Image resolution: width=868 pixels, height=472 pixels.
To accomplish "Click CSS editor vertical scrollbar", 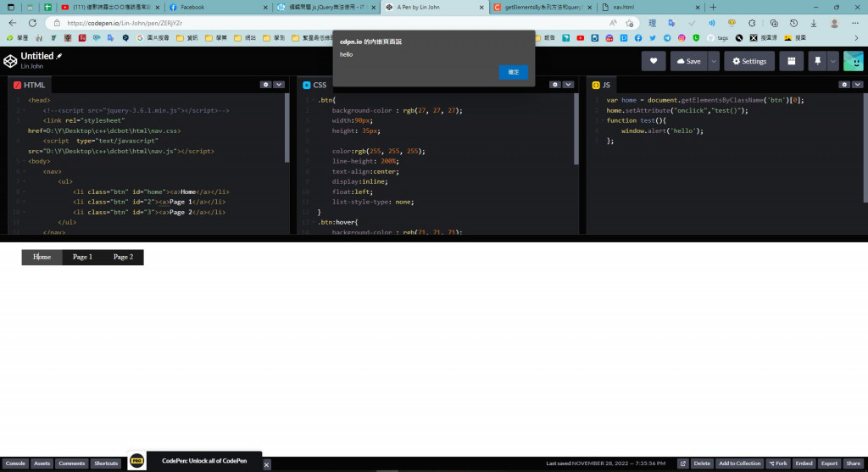I will tap(576, 129).
